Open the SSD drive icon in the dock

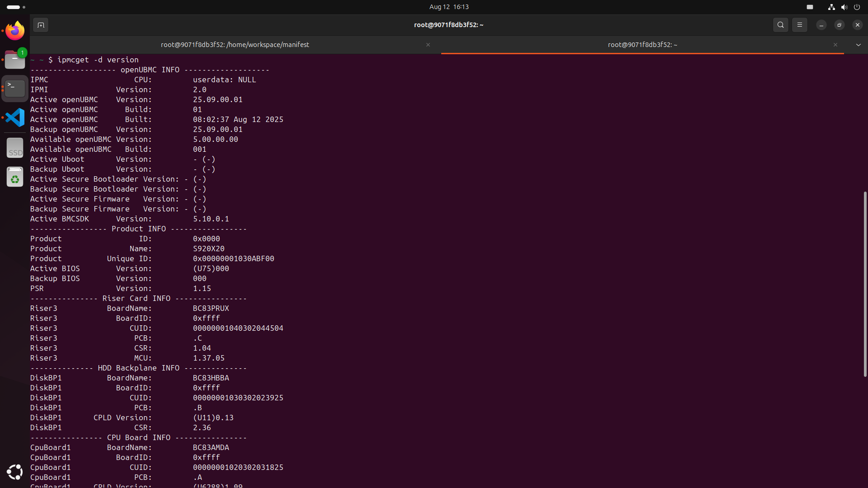15,148
